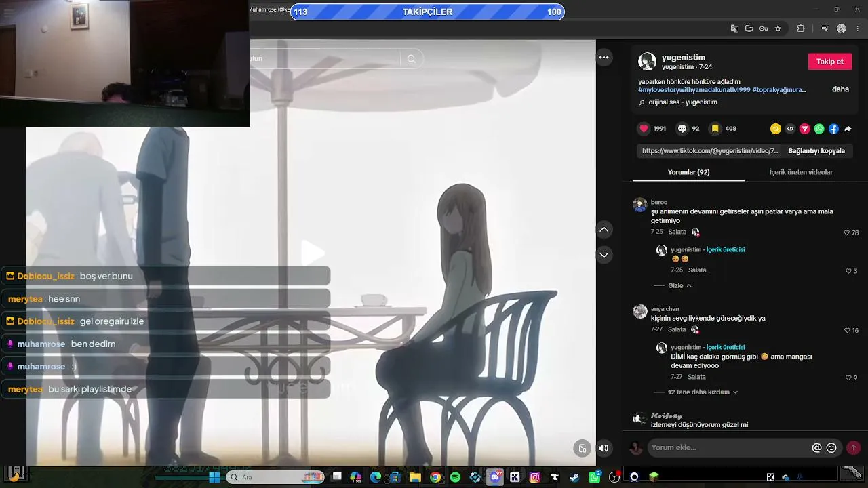Open the media controls icon in Chrome toolbar
Image resolution: width=868 pixels, height=488 pixels.
(825, 28)
